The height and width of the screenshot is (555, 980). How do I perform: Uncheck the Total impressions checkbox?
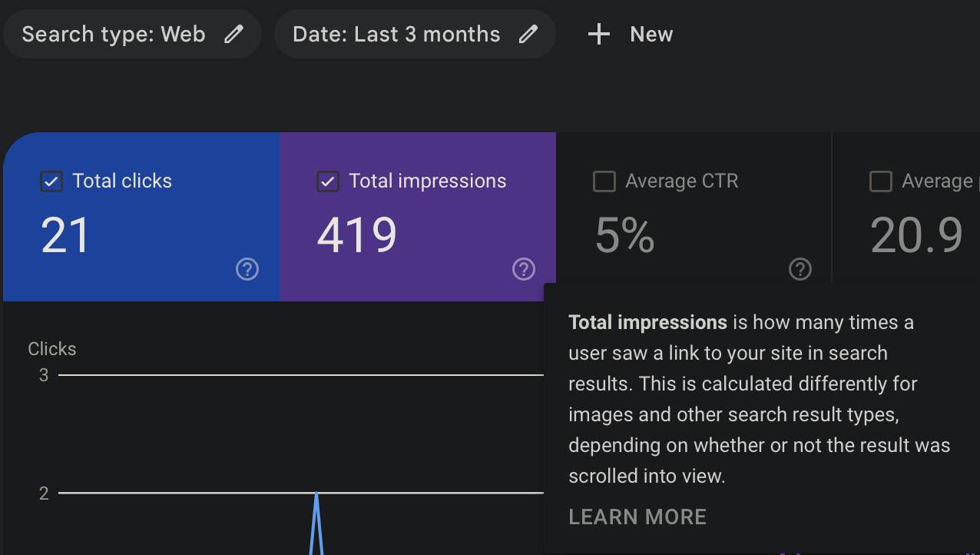328,181
